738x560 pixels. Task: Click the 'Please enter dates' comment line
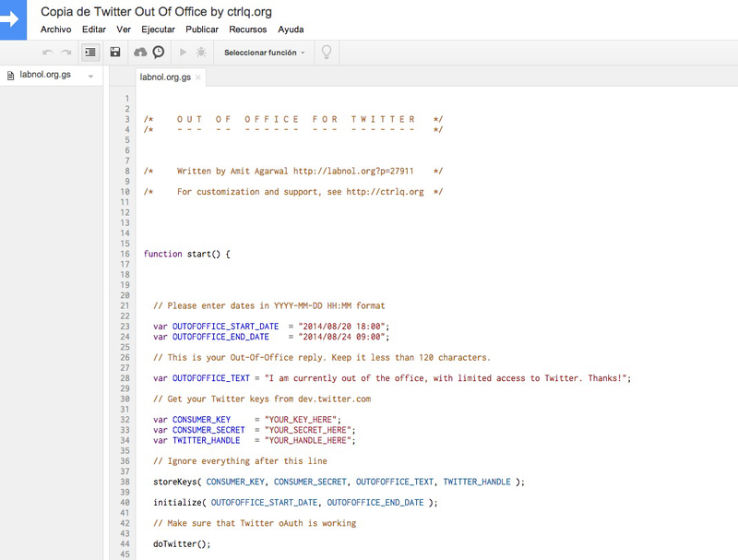[x=268, y=306]
